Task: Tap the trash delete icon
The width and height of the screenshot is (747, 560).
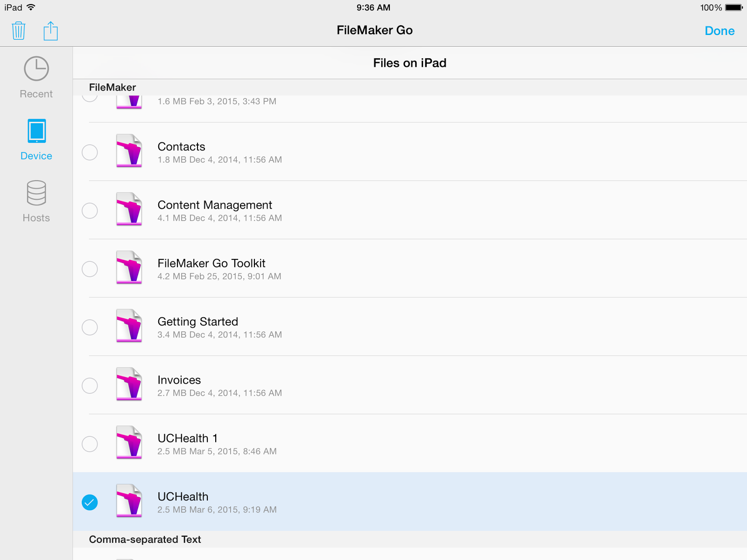Action: coord(18,31)
